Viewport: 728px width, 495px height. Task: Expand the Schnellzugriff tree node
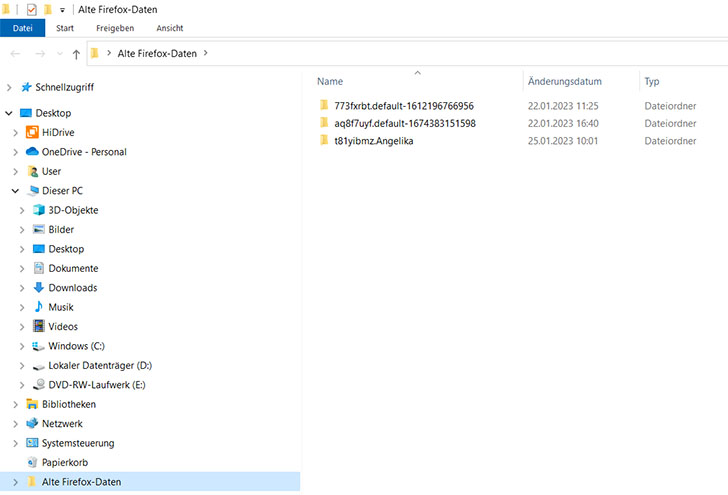(x=9, y=87)
